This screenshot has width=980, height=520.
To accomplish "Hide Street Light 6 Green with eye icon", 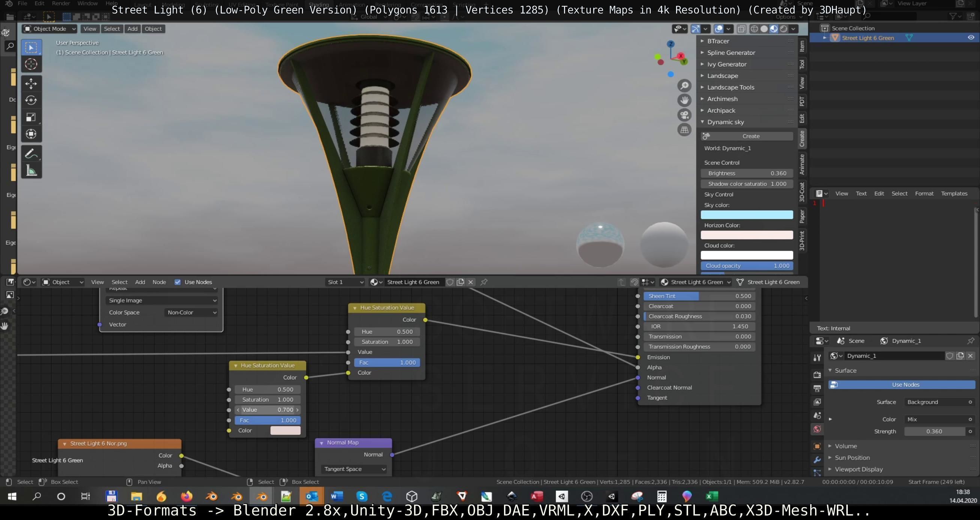I will (x=971, y=38).
